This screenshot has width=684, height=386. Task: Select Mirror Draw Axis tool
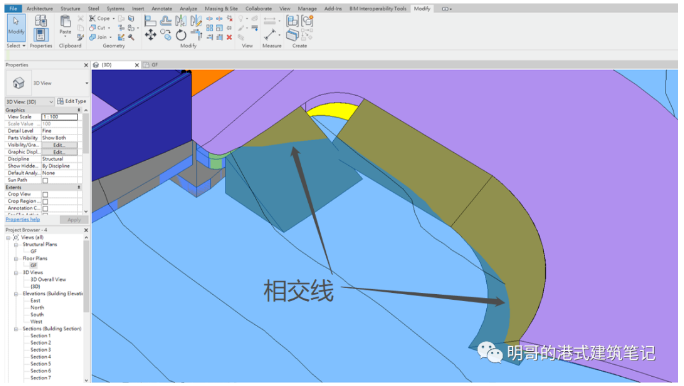tap(196, 20)
